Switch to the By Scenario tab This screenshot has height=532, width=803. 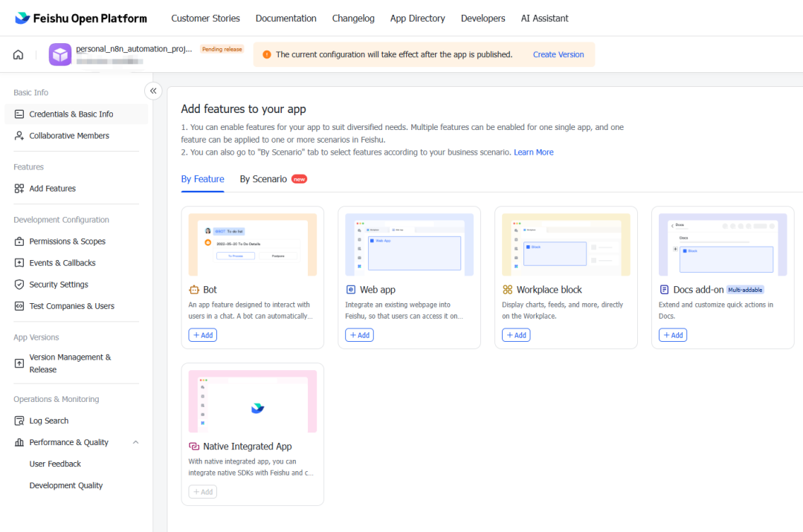tap(263, 179)
